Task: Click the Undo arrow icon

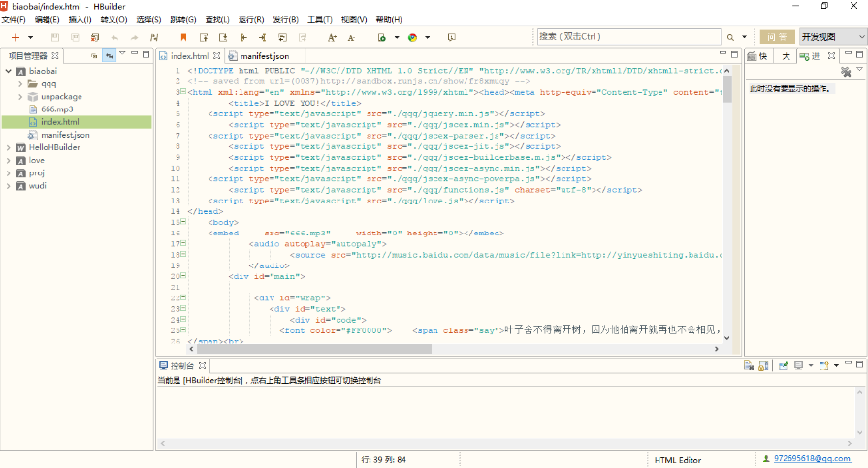Action: (114, 38)
